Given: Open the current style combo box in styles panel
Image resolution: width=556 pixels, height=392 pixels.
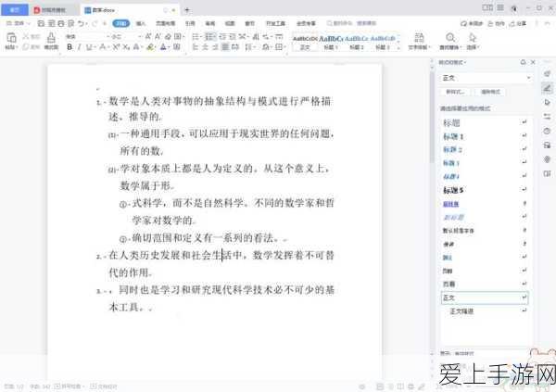Looking at the screenshot, I should [x=486, y=78].
